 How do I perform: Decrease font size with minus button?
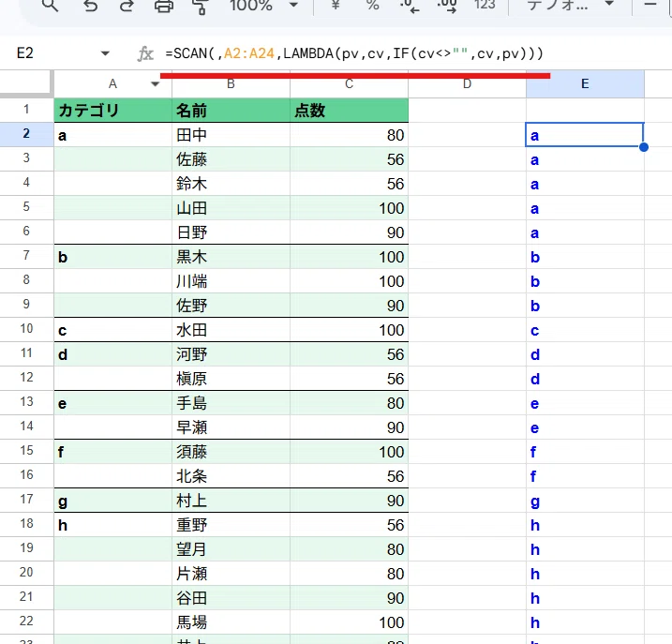point(650,5)
